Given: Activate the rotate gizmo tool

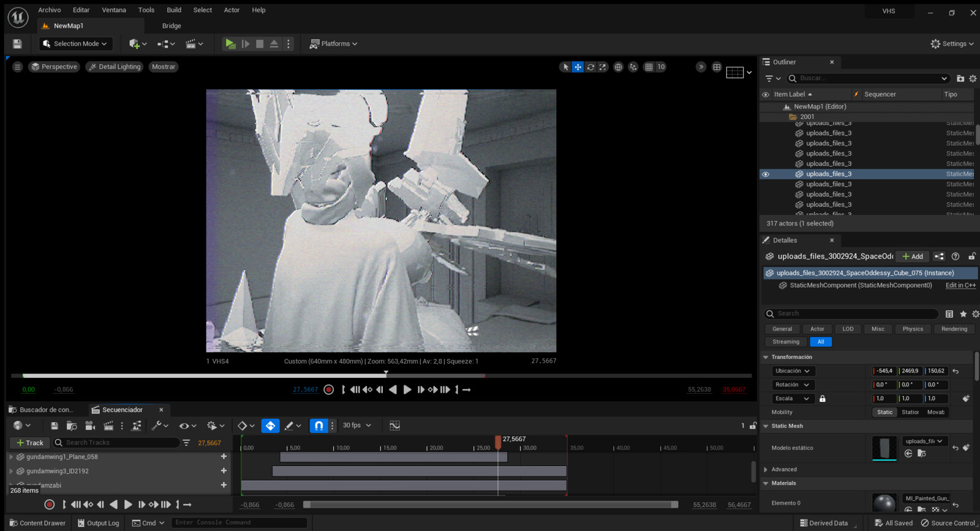Looking at the screenshot, I should pos(590,67).
